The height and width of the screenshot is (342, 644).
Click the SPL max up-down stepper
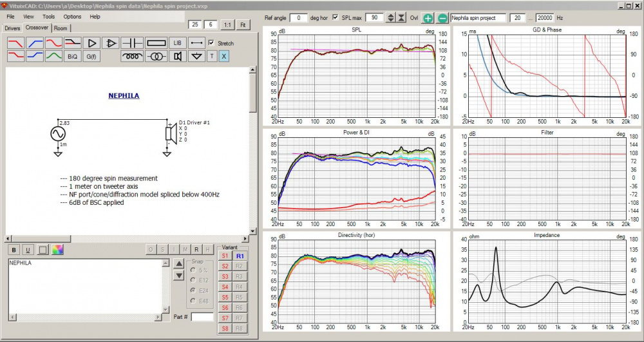pos(392,18)
